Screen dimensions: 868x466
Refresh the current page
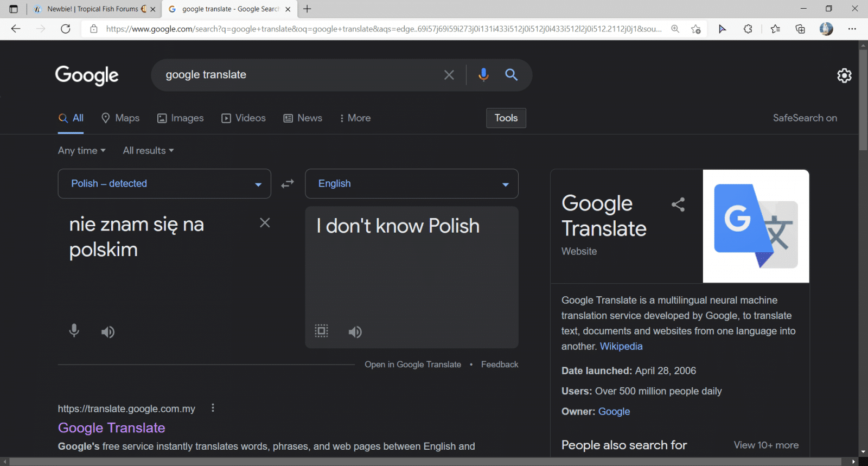(66, 29)
